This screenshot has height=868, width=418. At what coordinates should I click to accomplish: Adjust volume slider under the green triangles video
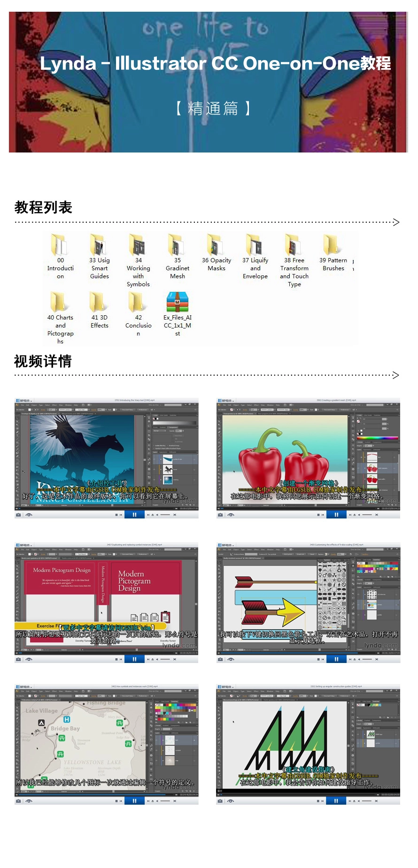[x=367, y=801]
